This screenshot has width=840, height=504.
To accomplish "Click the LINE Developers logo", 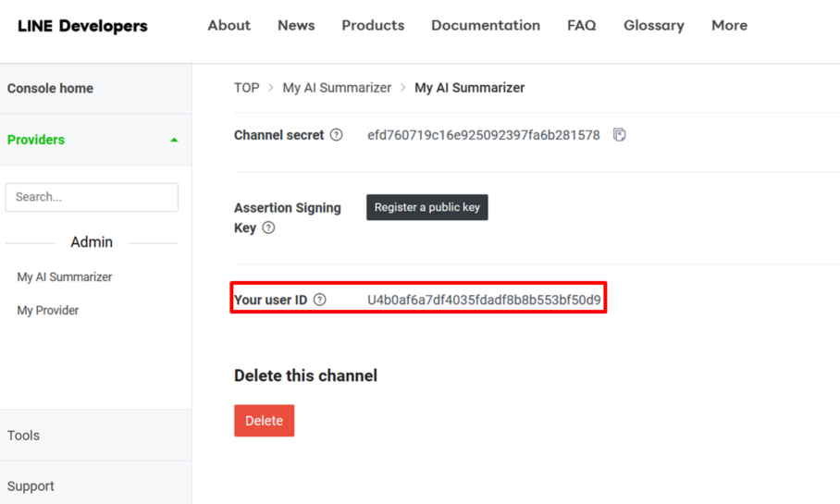I will coord(82,26).
